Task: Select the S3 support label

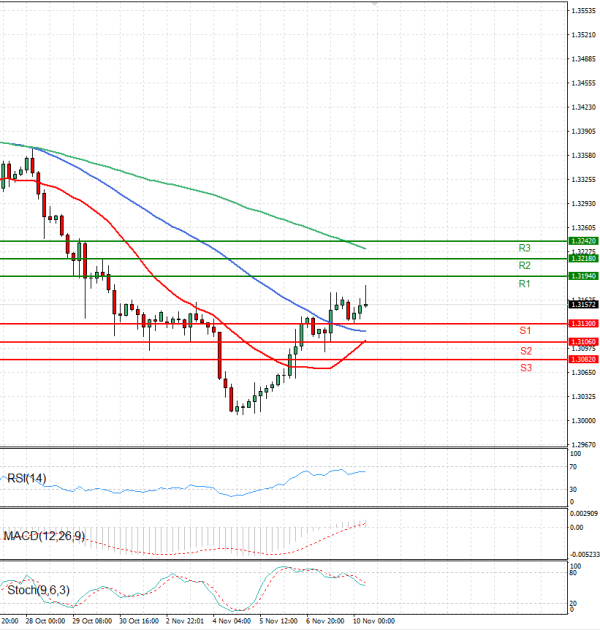Action: coord(525,369)
